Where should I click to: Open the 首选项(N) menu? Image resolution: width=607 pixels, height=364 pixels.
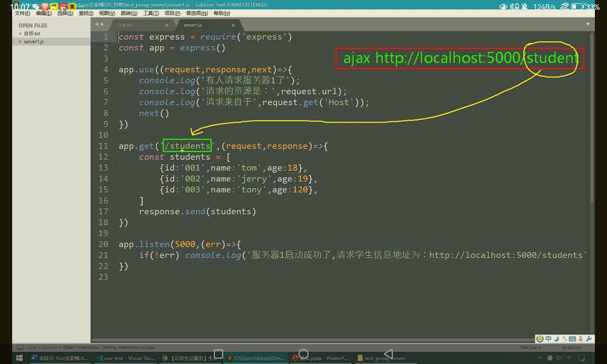pos(197,13)
